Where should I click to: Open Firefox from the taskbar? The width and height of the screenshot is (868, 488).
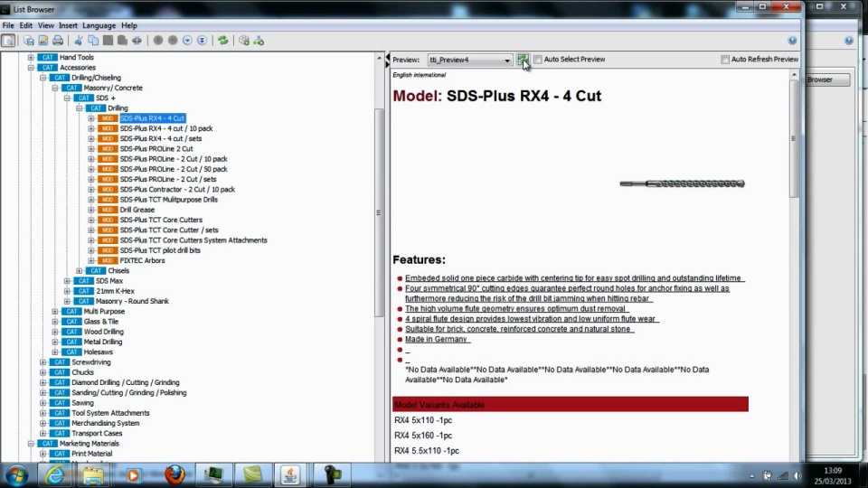tap(174, 475)
